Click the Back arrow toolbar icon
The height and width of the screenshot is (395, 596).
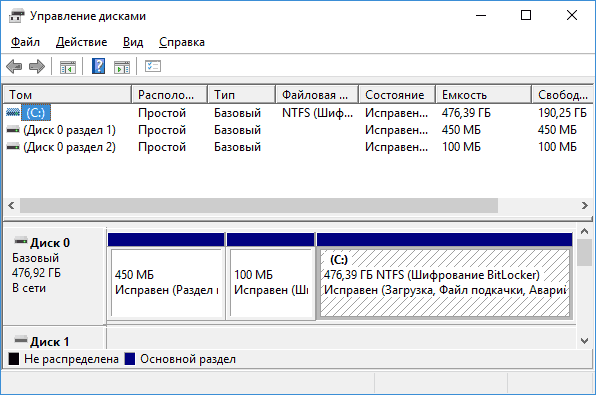(14, 67)
